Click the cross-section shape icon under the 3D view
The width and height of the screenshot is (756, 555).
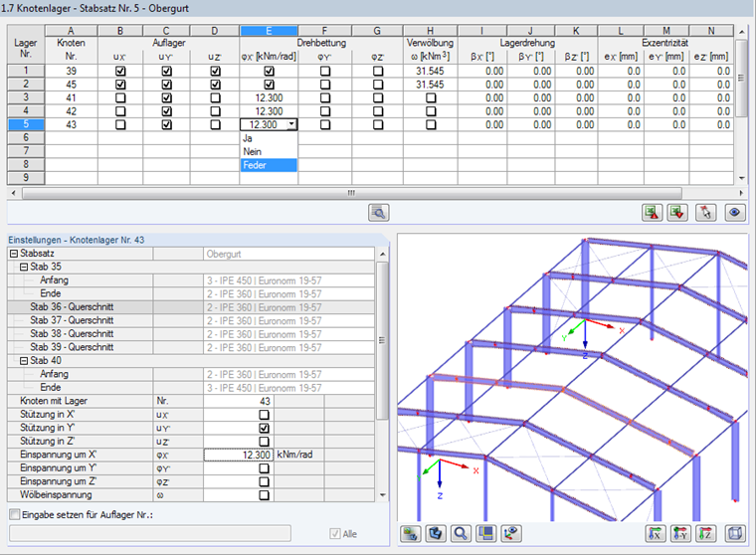(436, 533)
